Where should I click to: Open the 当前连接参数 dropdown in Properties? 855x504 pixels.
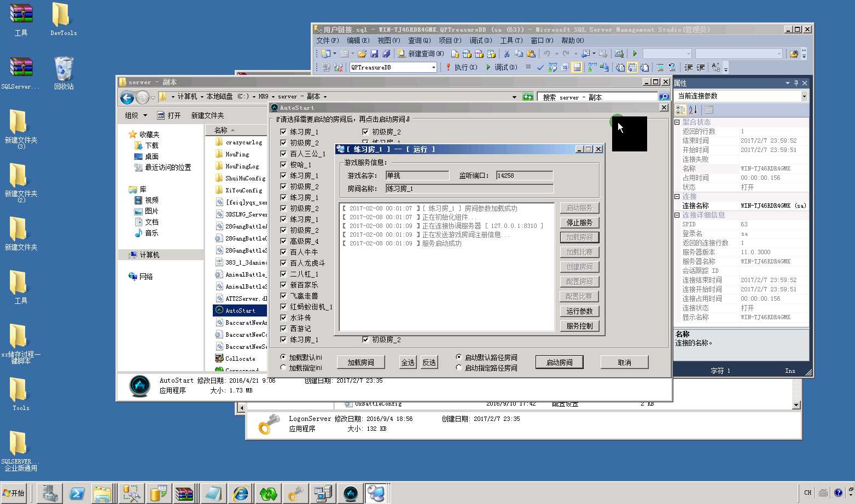804,96
